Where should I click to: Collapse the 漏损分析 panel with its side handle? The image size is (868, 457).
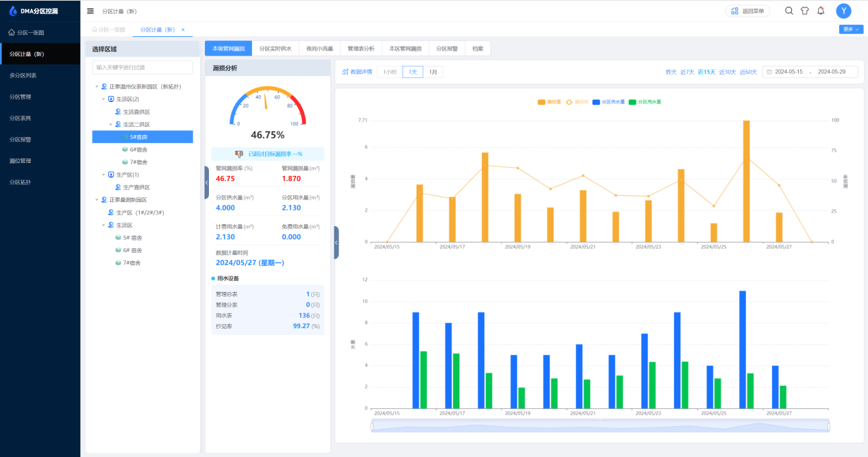coord(336,243)
